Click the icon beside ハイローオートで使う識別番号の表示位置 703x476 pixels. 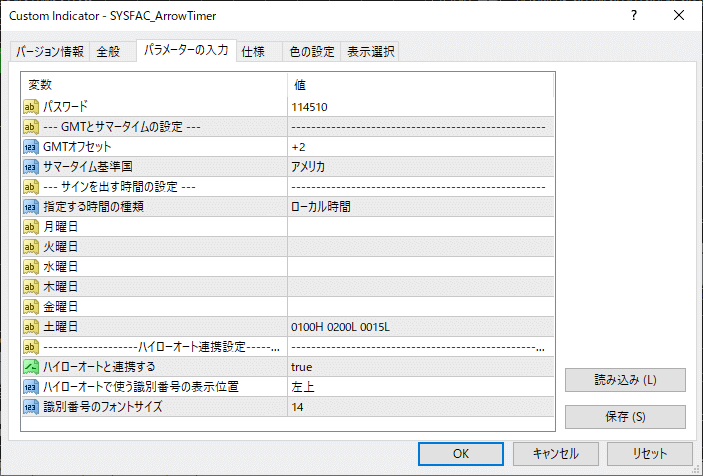pyautogui.click(x=30, y=386)
